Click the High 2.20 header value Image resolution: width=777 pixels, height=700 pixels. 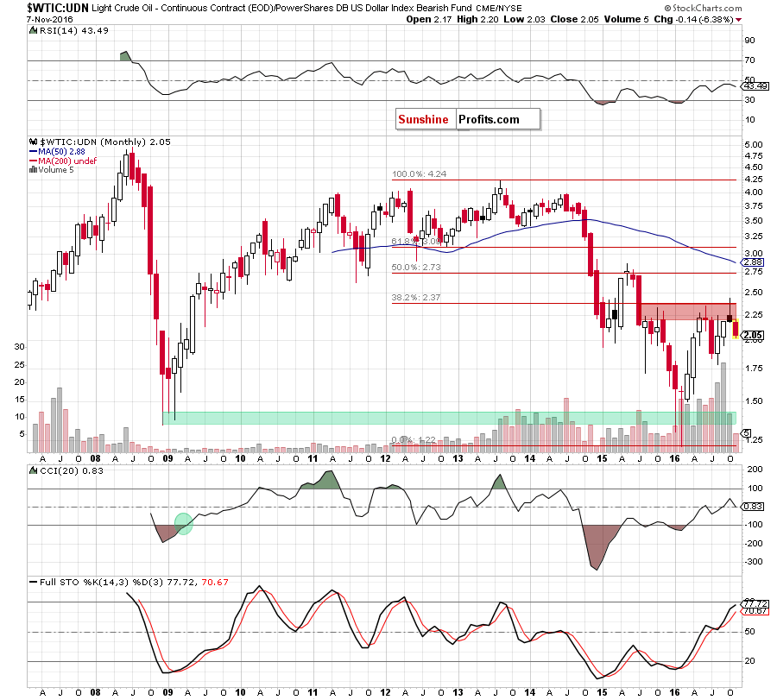click(x=477, y=19)
